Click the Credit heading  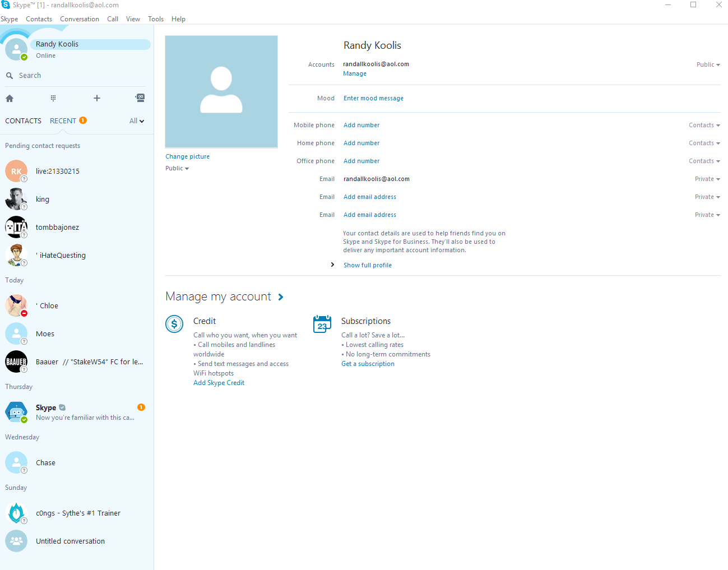click(x=205, y=321)
